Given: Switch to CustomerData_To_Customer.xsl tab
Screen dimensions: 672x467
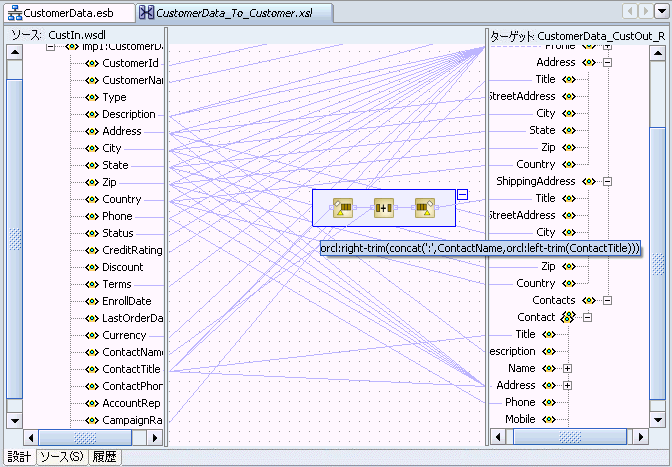Looking at the screenshot, I should tap(234, 13).
